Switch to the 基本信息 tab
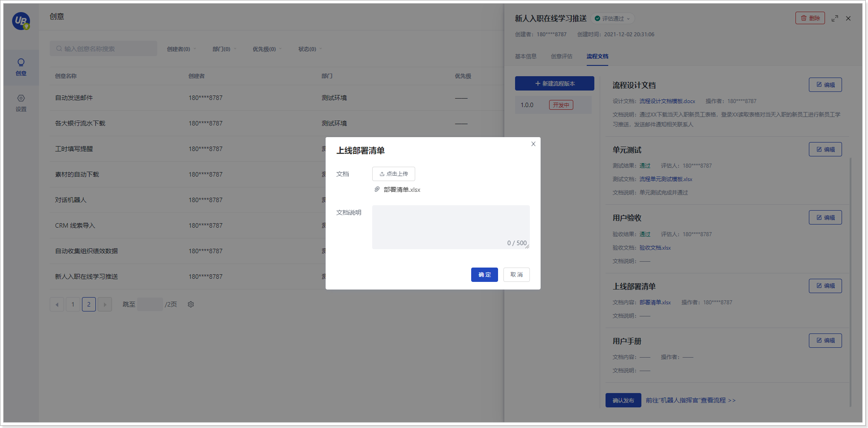The image size is (868, 428). [x=525, y=56]
